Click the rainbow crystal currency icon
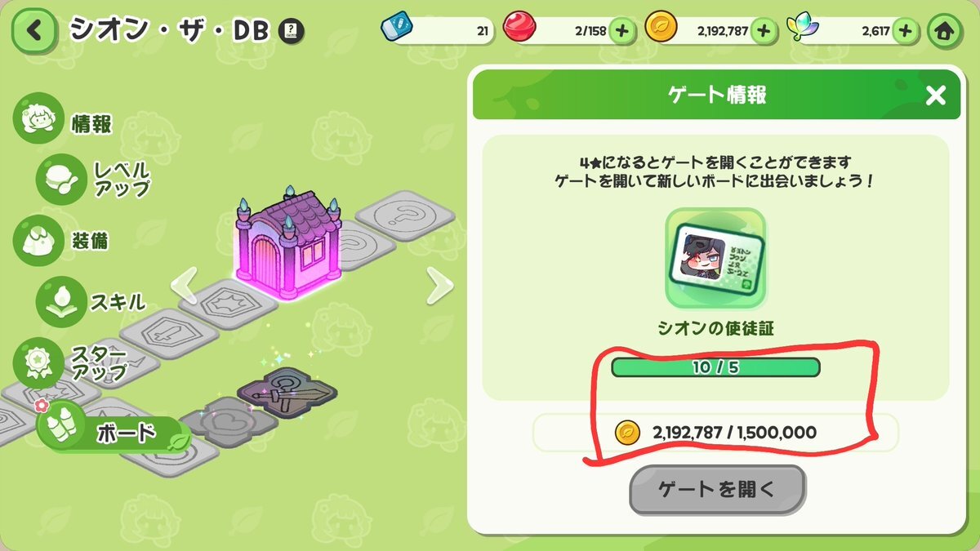The height and width of the screenshot is (551, 980). [803, 29]
